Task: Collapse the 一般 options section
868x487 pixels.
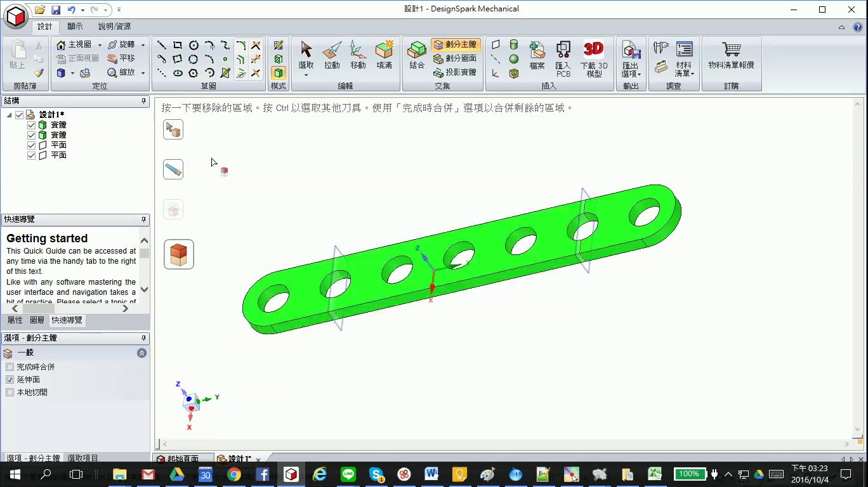Action: [x=141, y=353]
